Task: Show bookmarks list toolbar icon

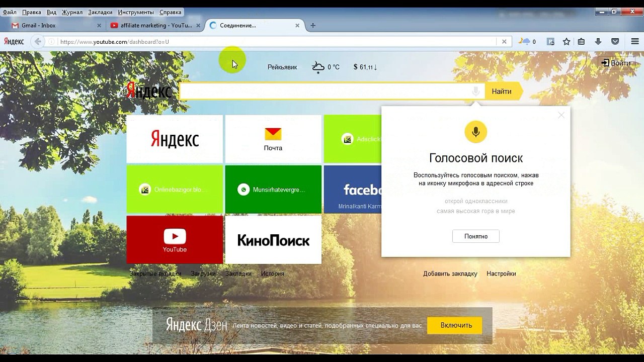Action: pyautogui.click(x=581, y=42)
